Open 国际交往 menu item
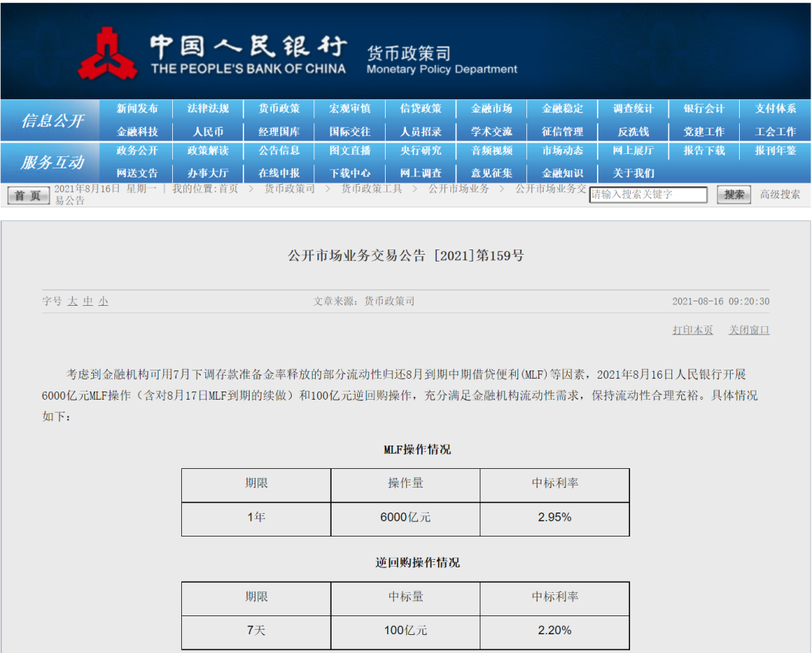The height and width of the screenshot is (653, 812). (350, 132)
